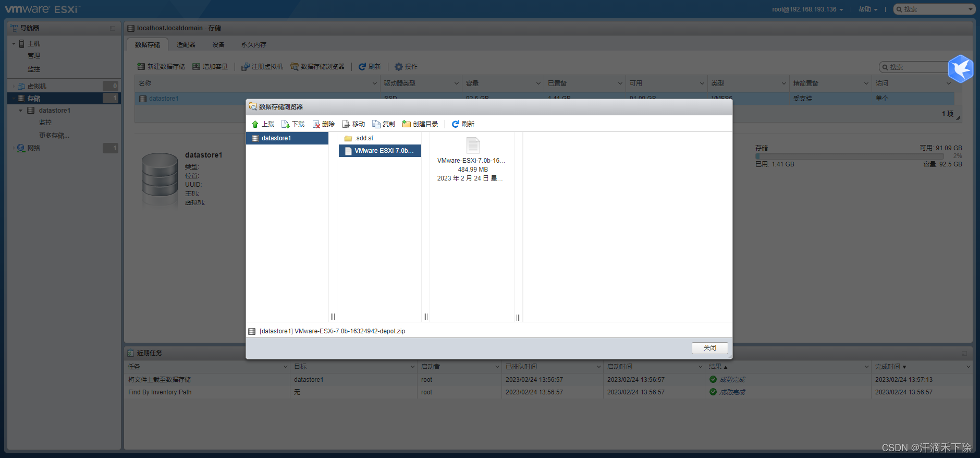Open Monitor (监控) under Host
Image resolution: width=980 pixels, height=458 pixels.
pos(34,69)
